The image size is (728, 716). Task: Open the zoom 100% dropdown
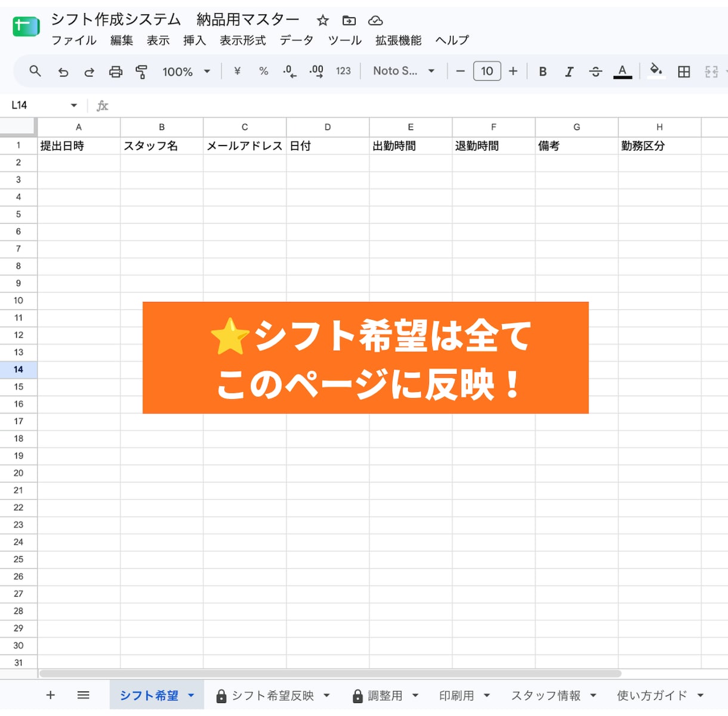[186, 72]
